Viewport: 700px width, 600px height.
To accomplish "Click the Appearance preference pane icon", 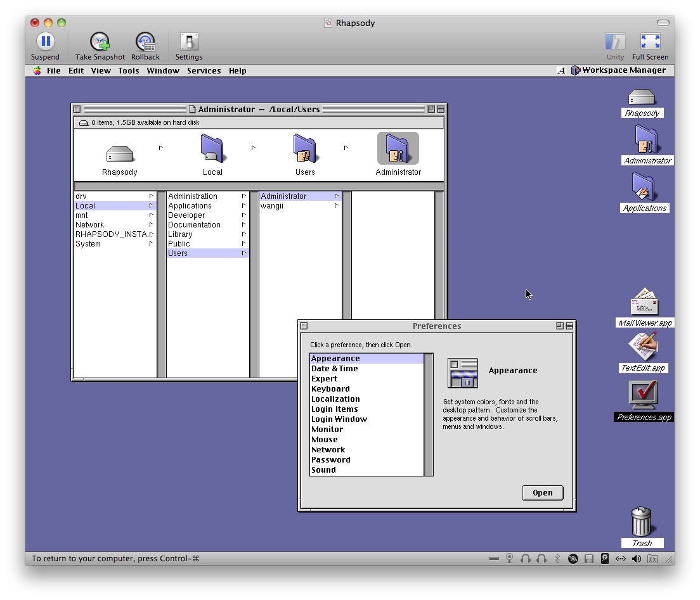I will pyautogui.click(x=462, y=373).
